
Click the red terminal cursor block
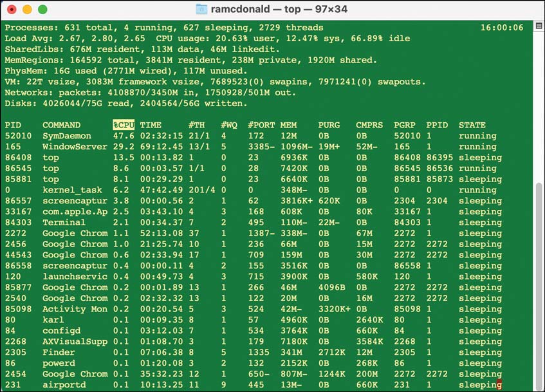tap(499, 385)
